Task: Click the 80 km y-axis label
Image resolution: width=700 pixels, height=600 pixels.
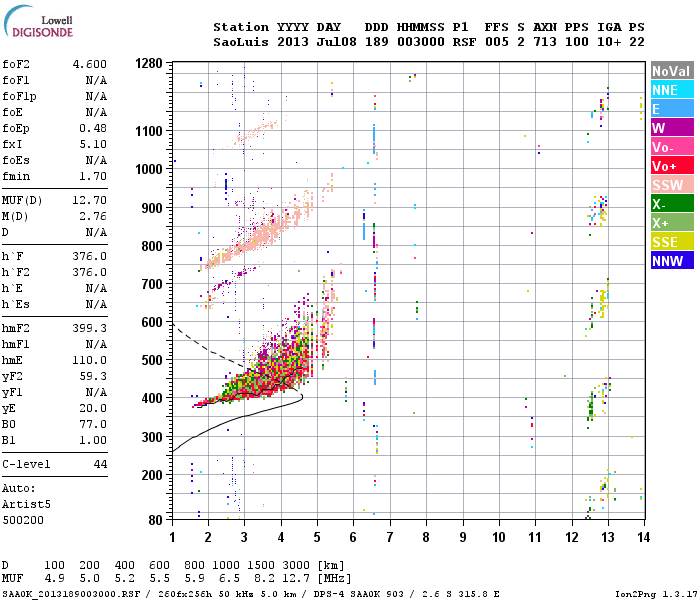Action: [156, 520]
